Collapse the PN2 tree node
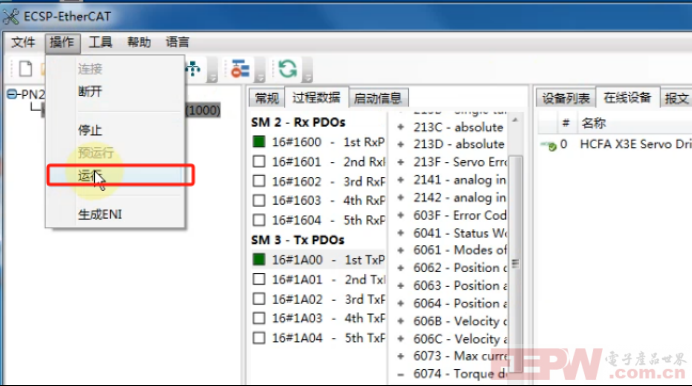Viewport: 692px width, 386px height. (x=12, y=94)
